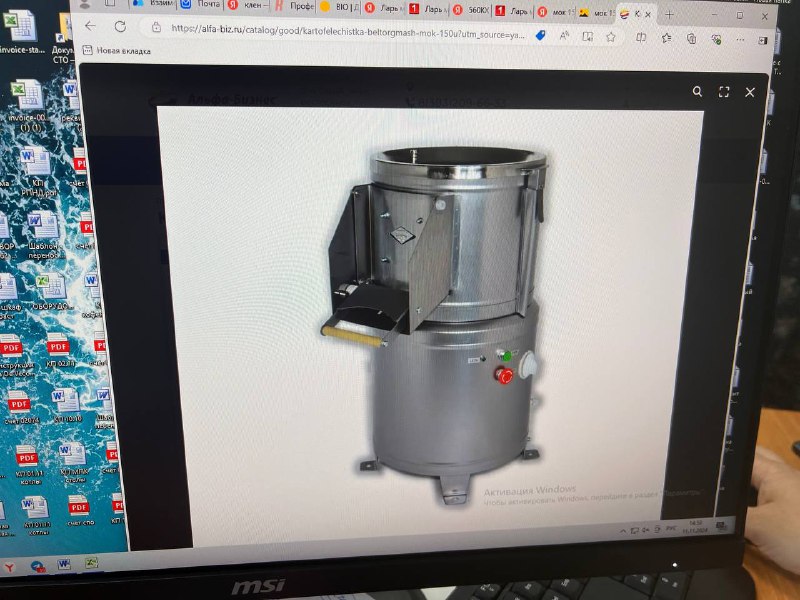
Task: Switch to the 'Взаим' tab
Action: (x=153, y=3)
